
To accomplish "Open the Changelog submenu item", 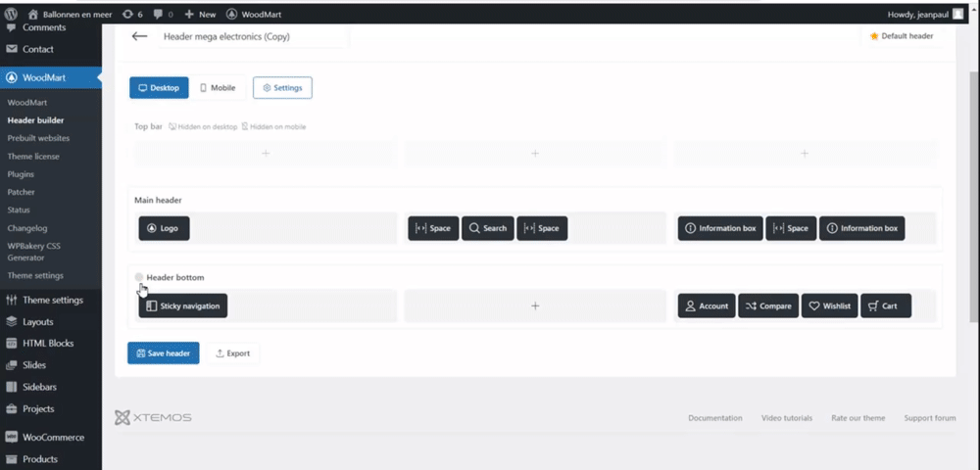I will tap(27, 228).
